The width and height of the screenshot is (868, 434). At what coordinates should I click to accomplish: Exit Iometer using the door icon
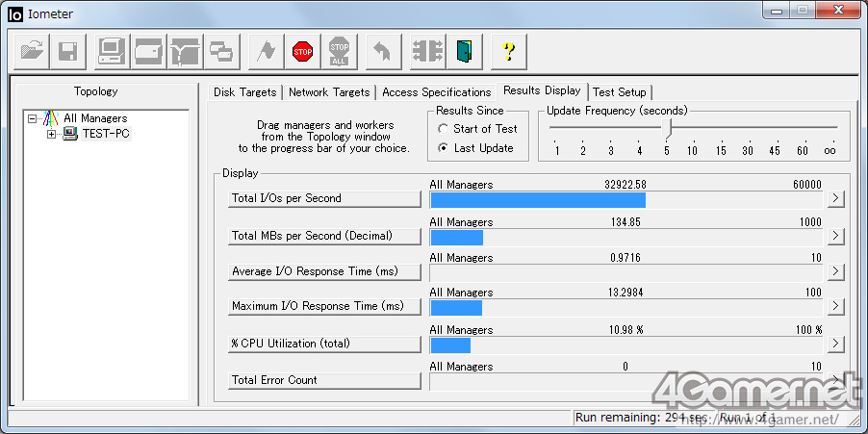465,51
